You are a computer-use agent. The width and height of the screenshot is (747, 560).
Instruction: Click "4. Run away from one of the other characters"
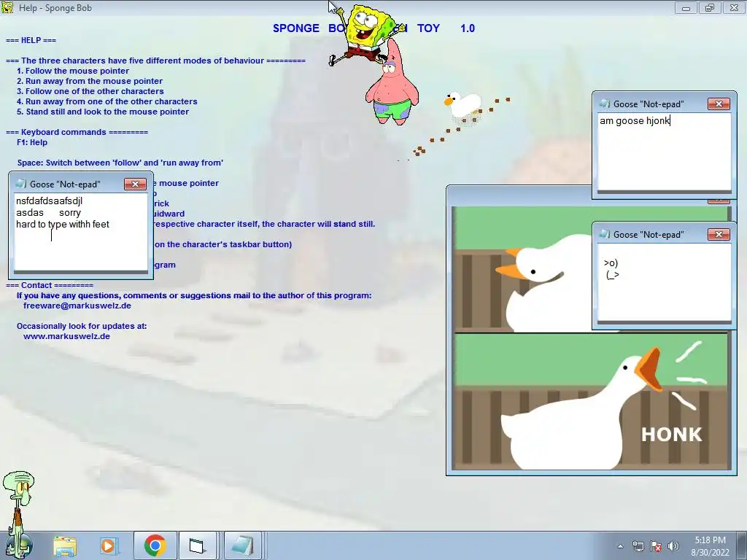(x=107, y=101)
